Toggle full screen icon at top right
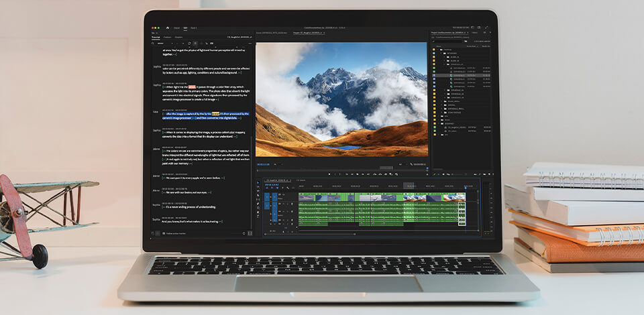Viewport: 644px width, 315px height. (x=486, y=27)
